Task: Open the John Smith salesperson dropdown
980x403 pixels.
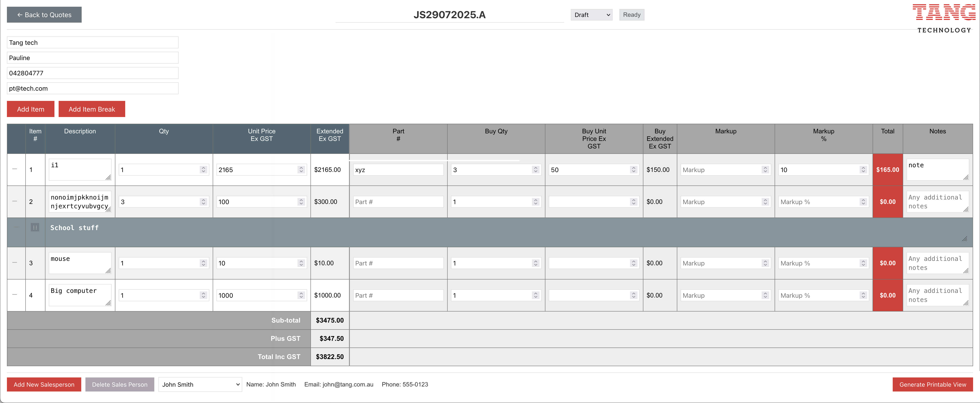Action: [x=200, y=384]
